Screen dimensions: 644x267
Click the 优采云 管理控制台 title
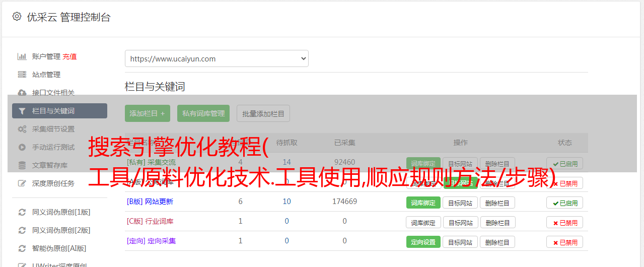[x=68, y=17]
